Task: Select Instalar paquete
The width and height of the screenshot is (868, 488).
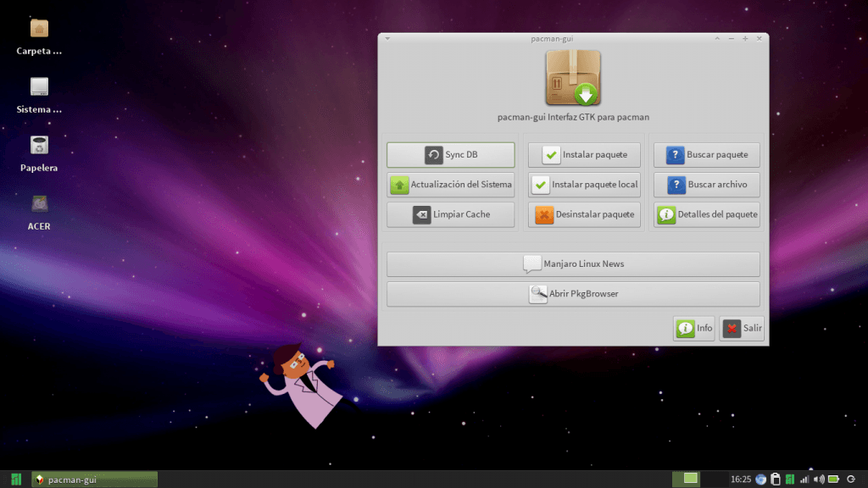Action: click(x=584, y=155)
